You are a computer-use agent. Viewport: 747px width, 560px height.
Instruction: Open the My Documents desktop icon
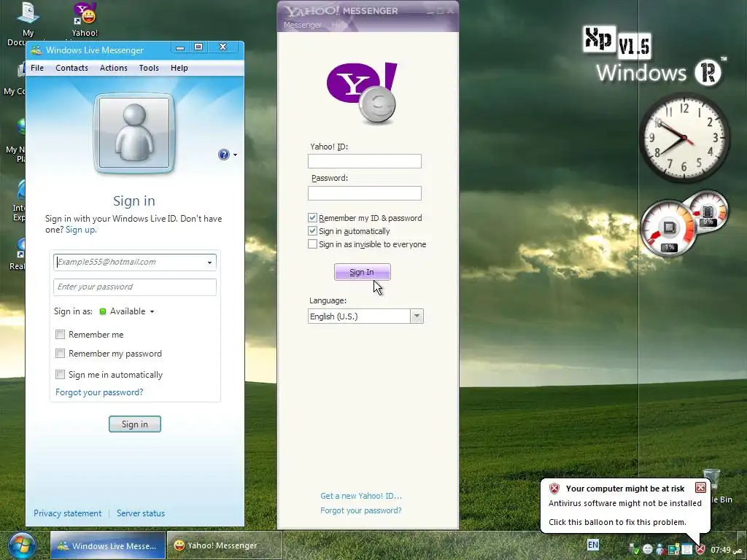(x=28, y=21)
